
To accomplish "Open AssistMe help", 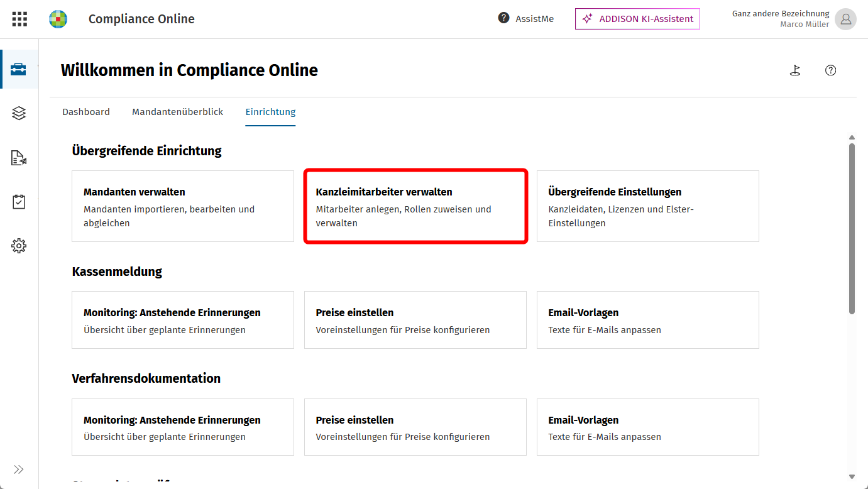I will [526, 19].
